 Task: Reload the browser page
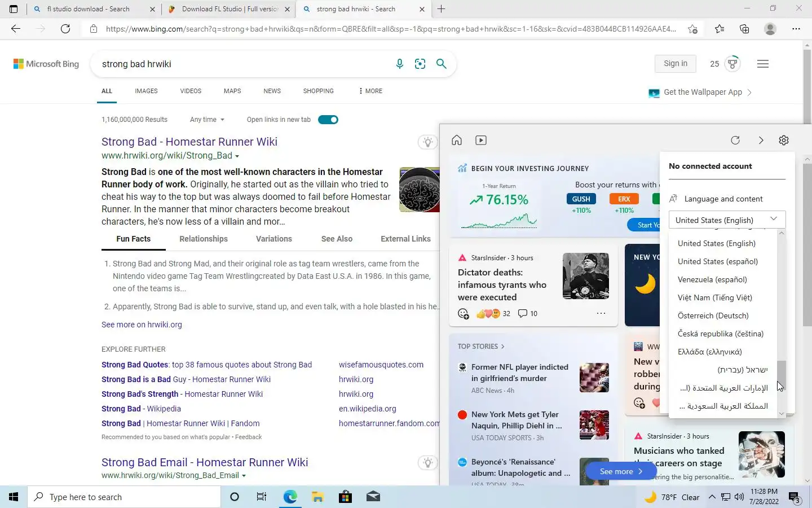(x=65, y=29)
